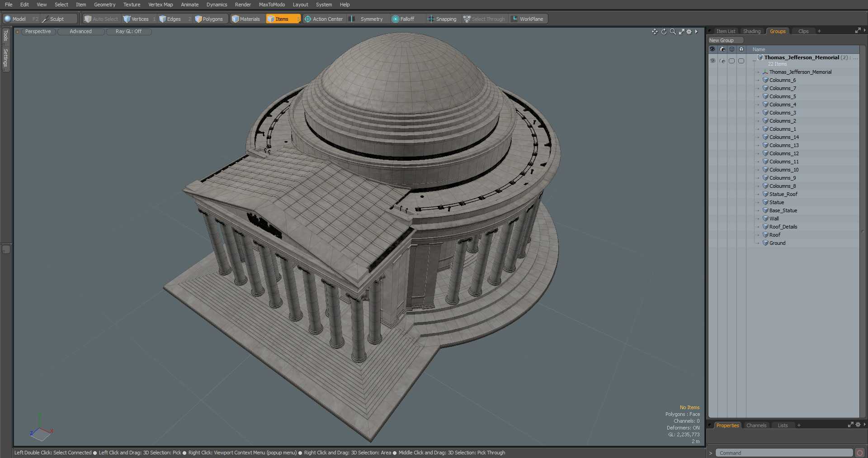The image size is (868, 458).
Task: Switch to the Channels tab
Action: click(756, 425)
